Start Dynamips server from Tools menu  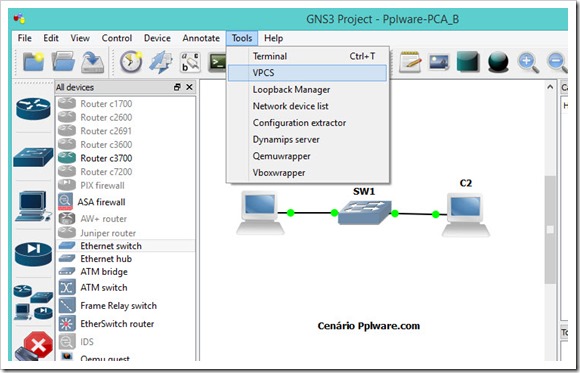click(x=308, y=140)
